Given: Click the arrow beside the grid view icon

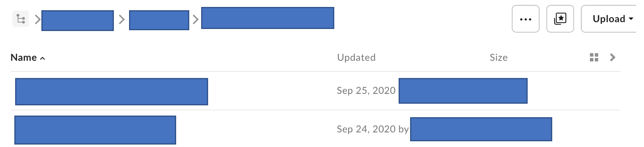Looking at the screenshot, I should pyautogui.click(x=613, y=58).
